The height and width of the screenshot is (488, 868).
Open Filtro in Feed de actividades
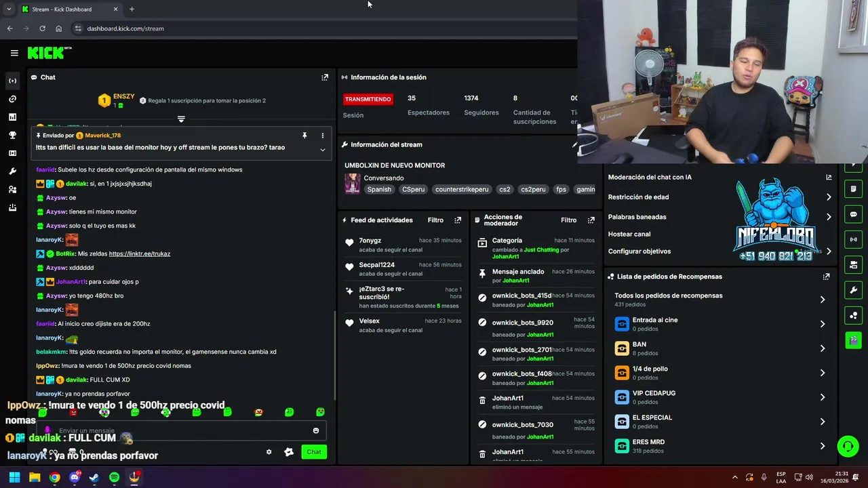435,220
